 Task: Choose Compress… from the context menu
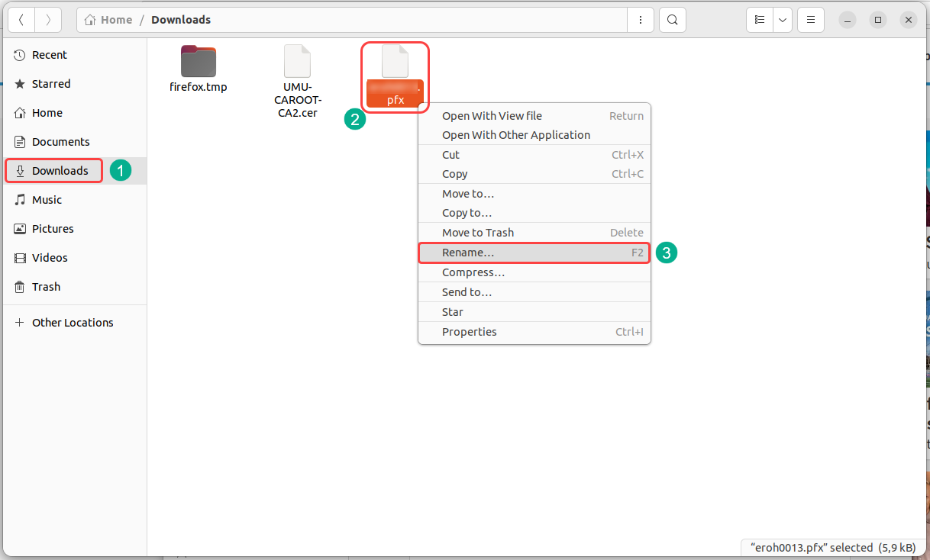(473, 272)
